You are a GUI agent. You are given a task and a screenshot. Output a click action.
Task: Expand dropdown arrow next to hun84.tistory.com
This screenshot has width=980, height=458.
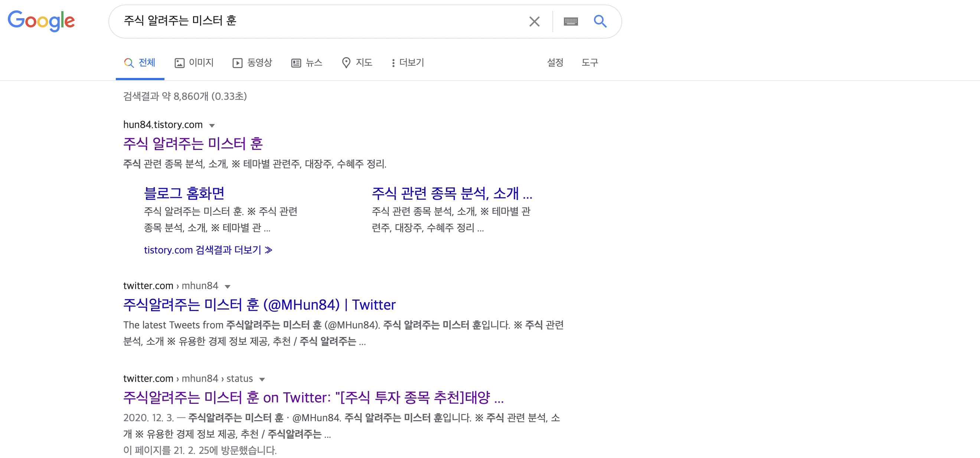(212, 125)
